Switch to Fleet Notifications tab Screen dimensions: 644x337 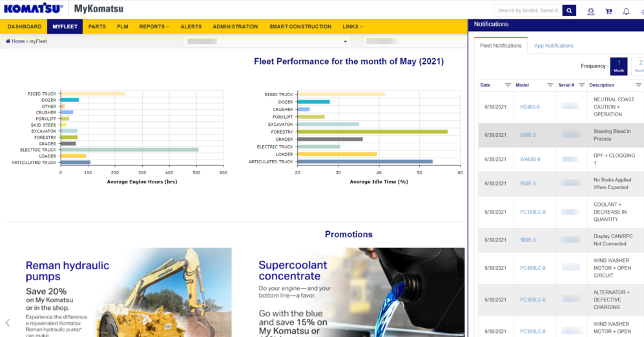(x=501, y=46)
